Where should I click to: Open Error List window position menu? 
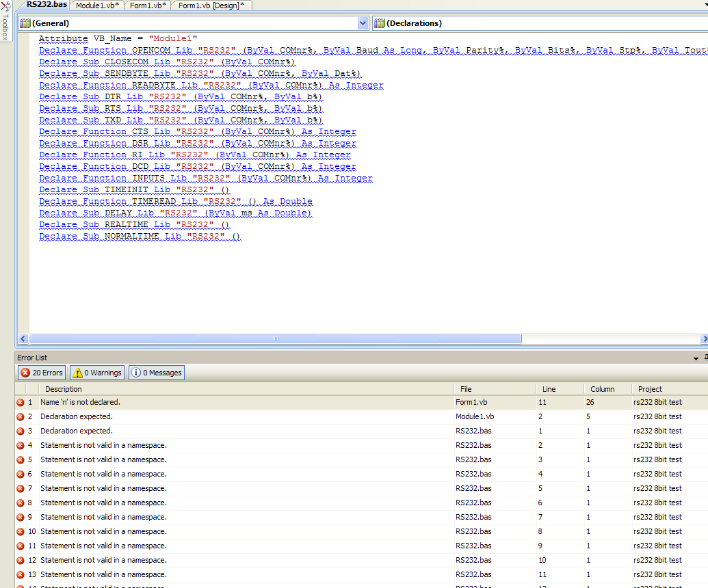tap(696, 358)
